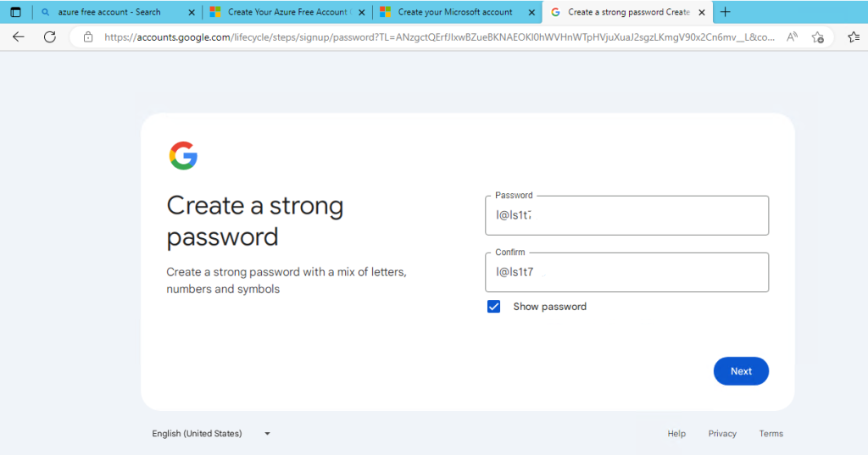This screenshot has width=868, height=455.
Task: Click the Next button
Action: pyautogui.click(x=741, y=371)
